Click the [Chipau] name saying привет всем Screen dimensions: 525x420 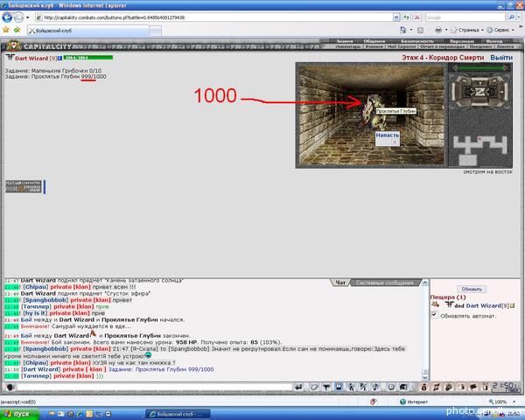[36, 287]
